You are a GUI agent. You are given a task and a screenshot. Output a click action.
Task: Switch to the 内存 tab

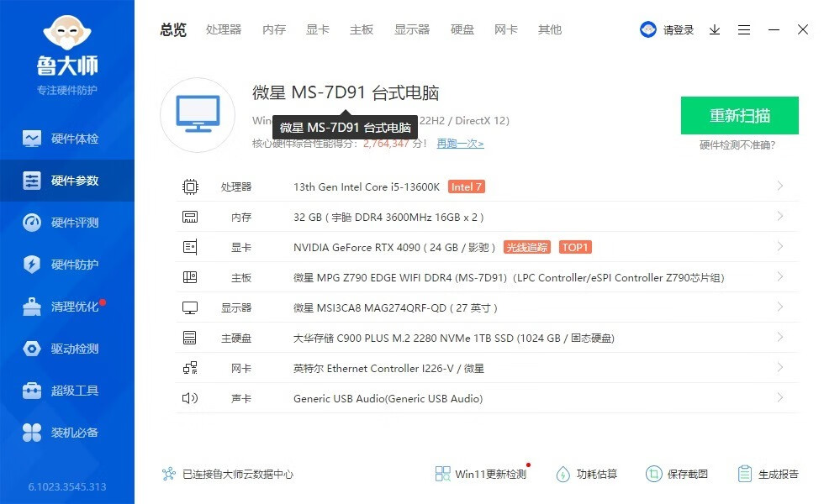tap(274, 30)
